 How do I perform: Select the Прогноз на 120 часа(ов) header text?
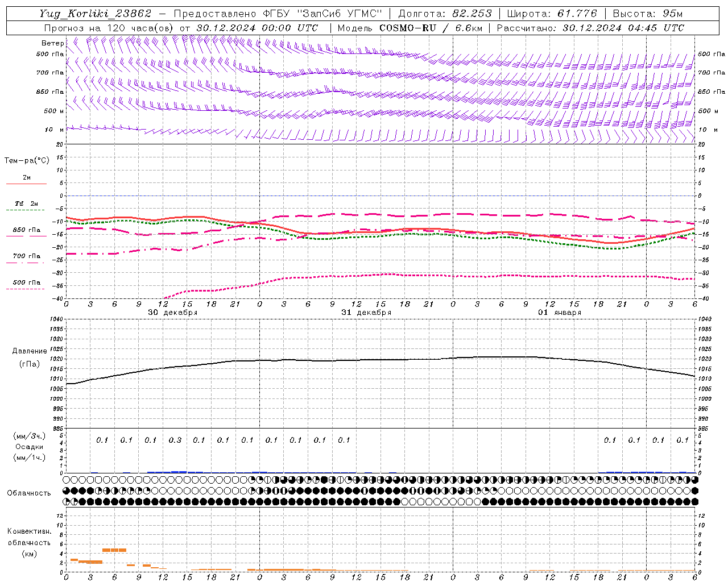(109, 28)
